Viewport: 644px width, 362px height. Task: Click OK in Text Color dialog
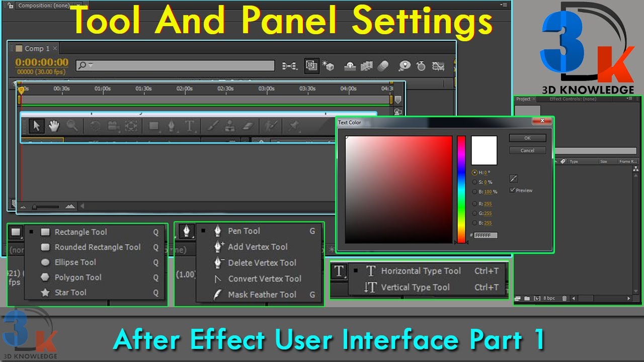[527, 138]
